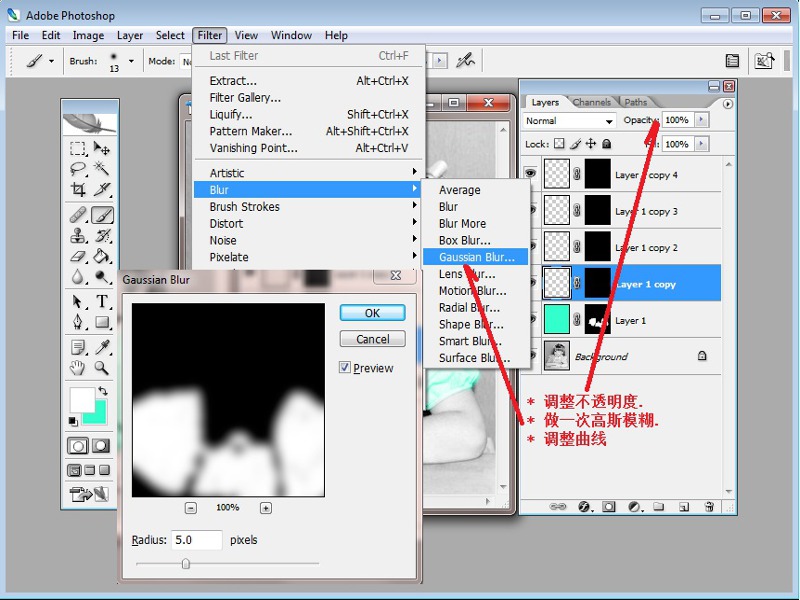Click Cancel in the Gaussian Blur dialog
800x600 pixels.
(x=372, y=339)
